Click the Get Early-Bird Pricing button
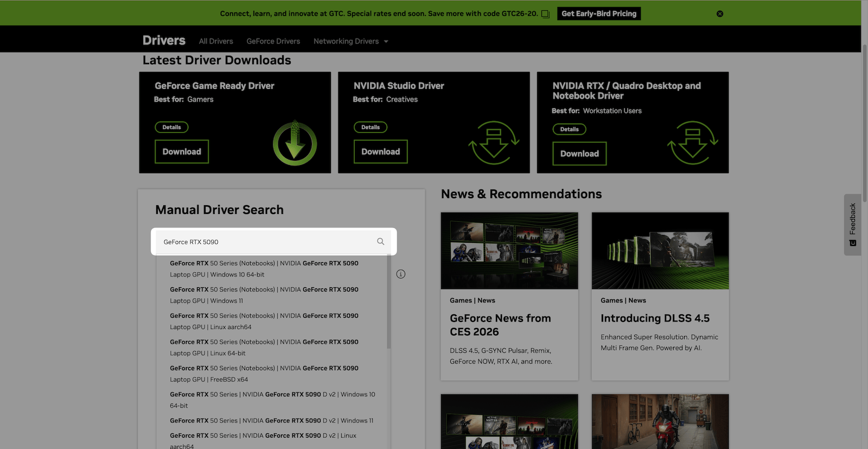 (x=599, y=14)
